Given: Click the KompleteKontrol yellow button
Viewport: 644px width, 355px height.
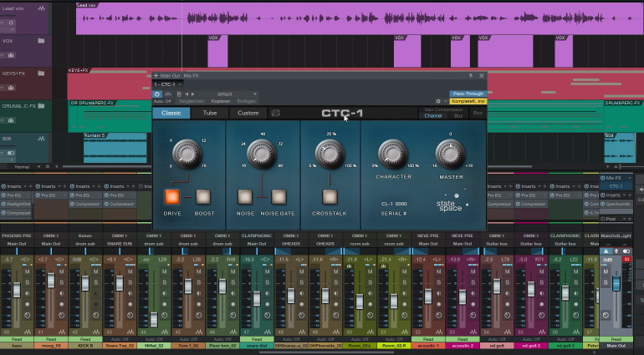Looking at the screenshot, I should tap(468, 101).
